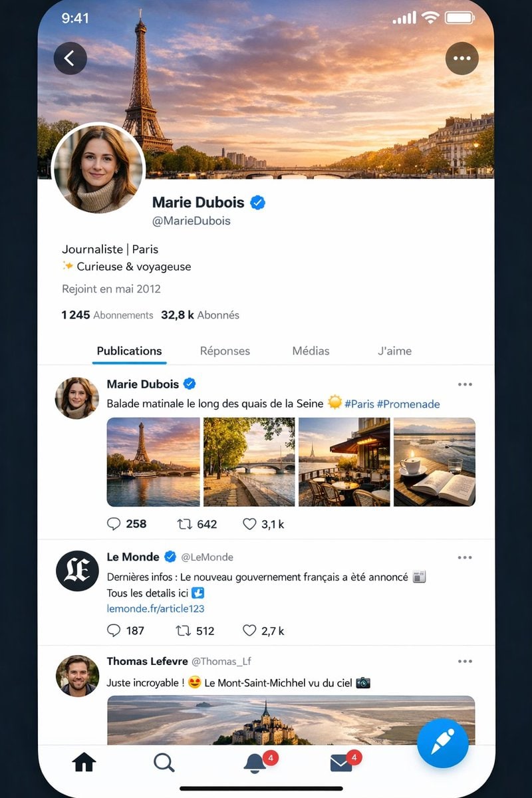The height and width of the screenshot is (798, 532).
Task: Tap the #Paris hashtag
Action: [358, 404]
